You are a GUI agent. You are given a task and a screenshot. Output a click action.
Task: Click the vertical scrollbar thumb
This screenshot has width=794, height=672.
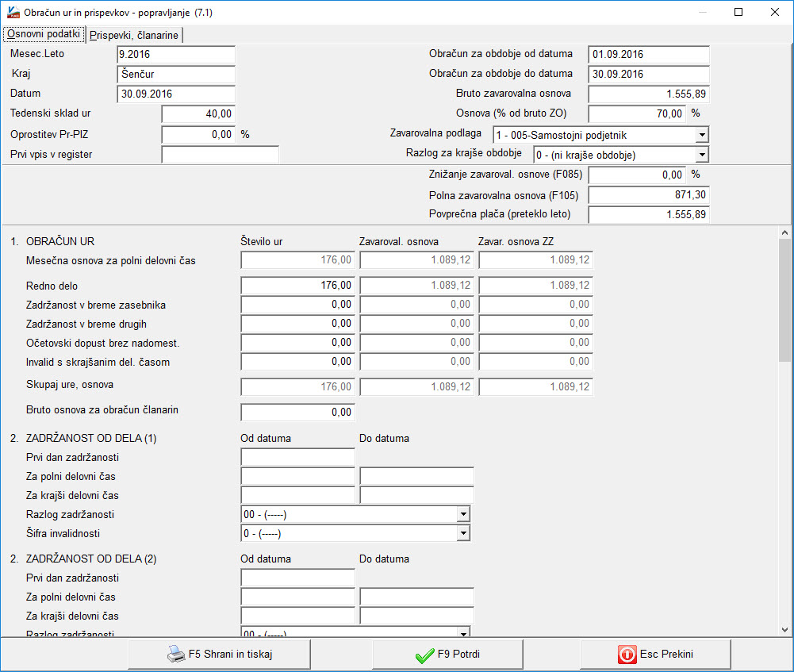pyautogui.click(x=785, y=300)
